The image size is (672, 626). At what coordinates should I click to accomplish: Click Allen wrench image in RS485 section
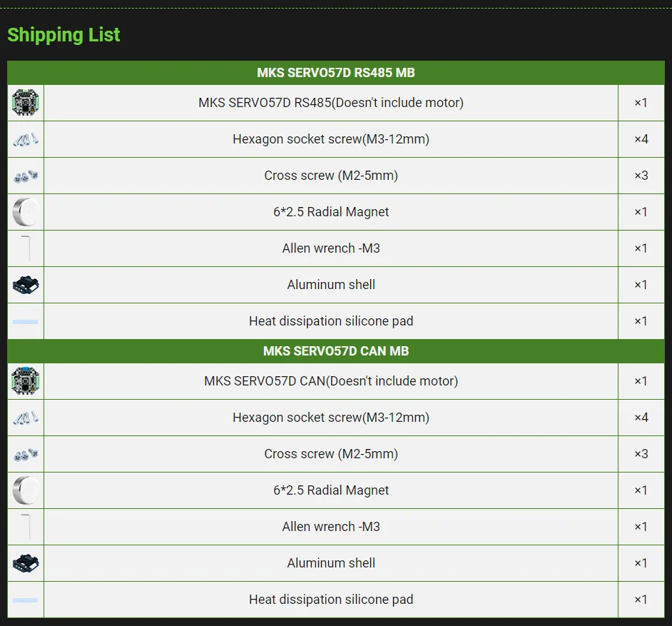point(26,248)
